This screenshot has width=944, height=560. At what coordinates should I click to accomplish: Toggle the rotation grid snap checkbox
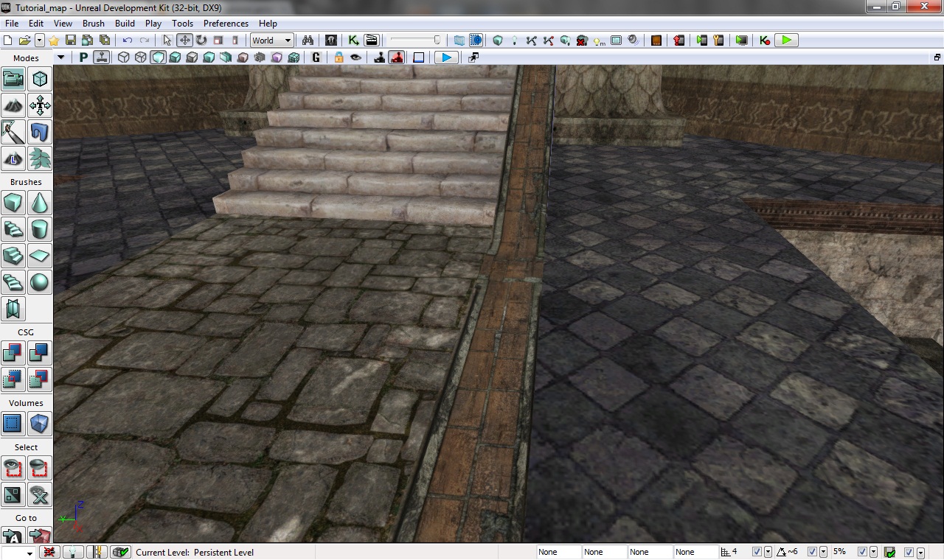pyautogui.click(x=812, y=552)
